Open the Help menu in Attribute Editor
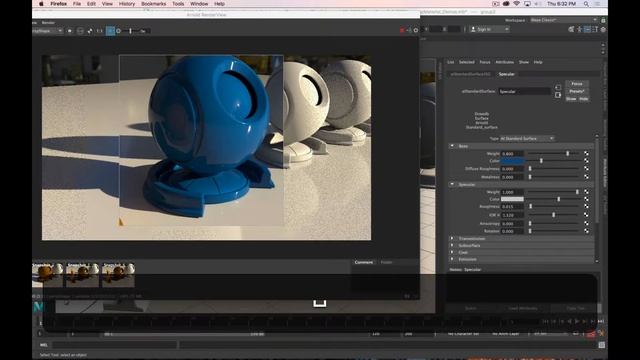 pos(538,62)
